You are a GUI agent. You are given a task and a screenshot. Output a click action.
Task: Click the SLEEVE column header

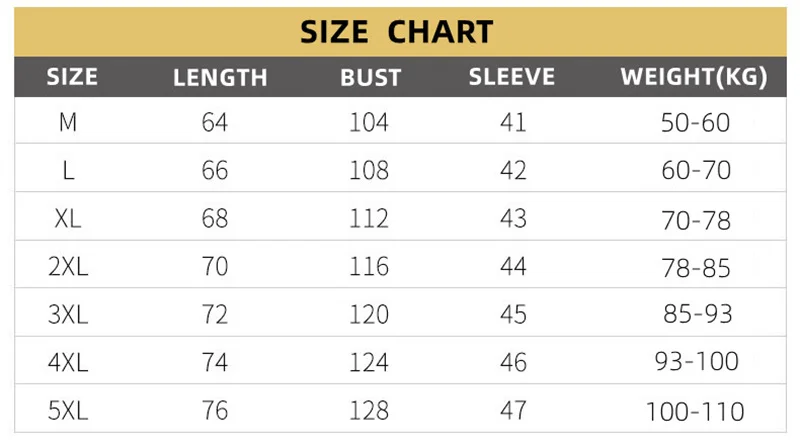511,78
